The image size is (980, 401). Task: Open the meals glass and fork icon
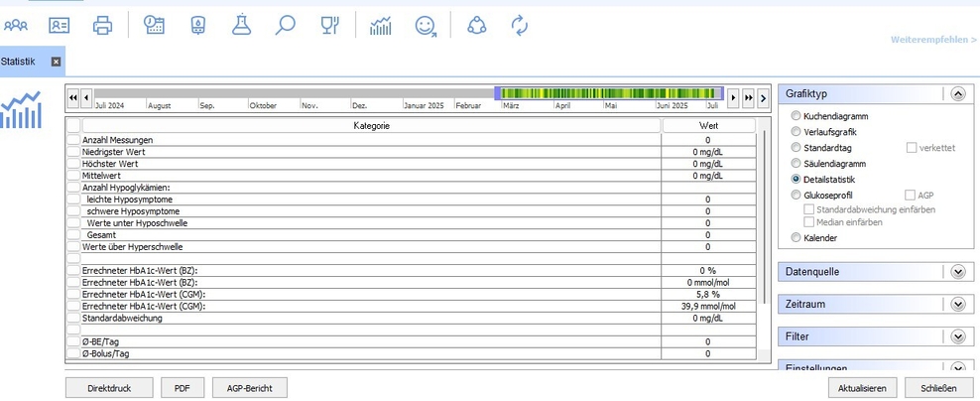pyautogui.click(x=329, y=26)
